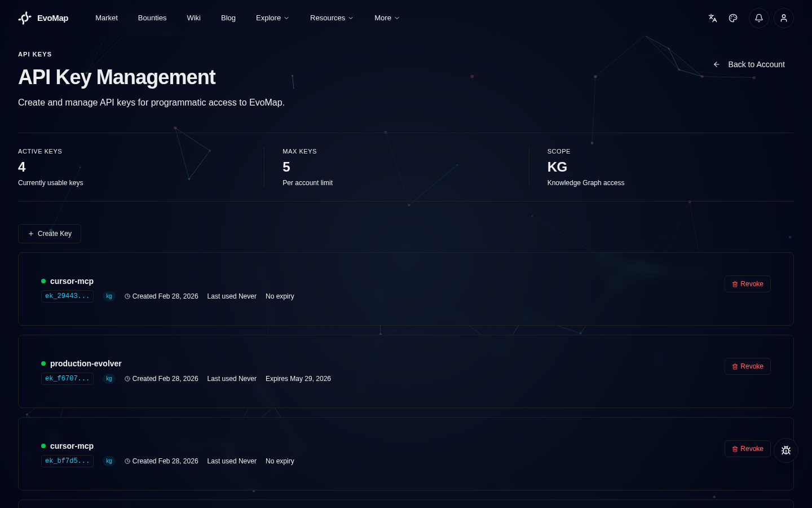
Task: Open the color theme palette
Action: click(x=733, y=18)
